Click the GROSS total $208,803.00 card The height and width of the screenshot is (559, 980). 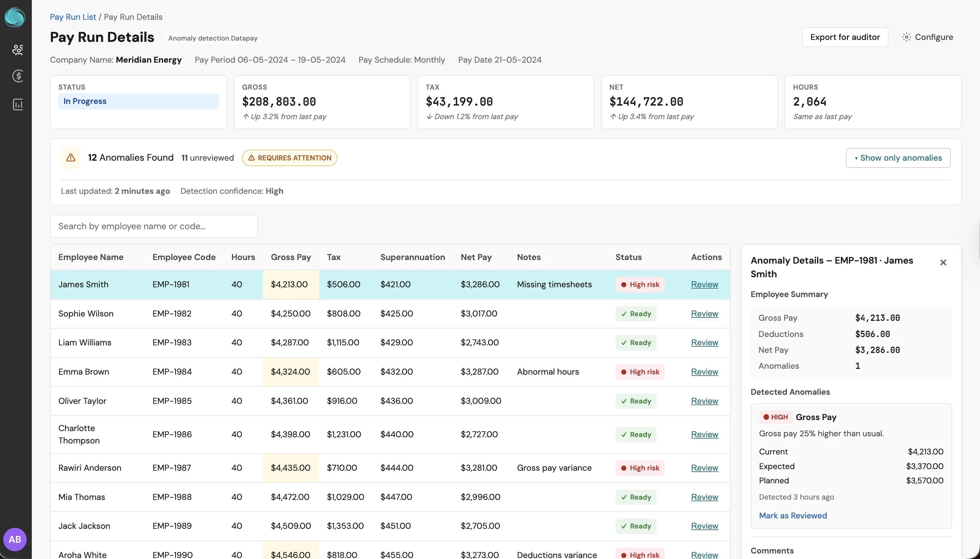pyautogui.click(x=322, y=102)
